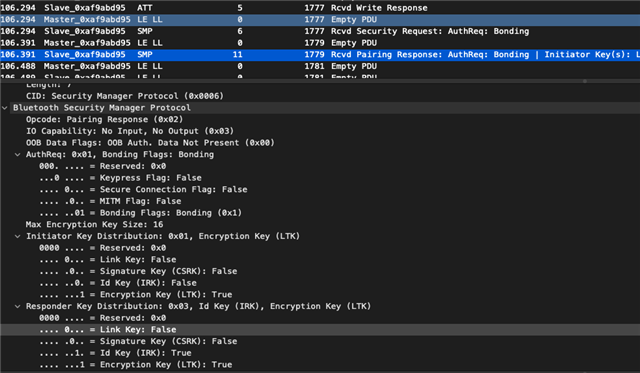Select Initiator Signature Key (CSRK): False field
This screenshot has height=373, width=640.
(x=138, y=271)
